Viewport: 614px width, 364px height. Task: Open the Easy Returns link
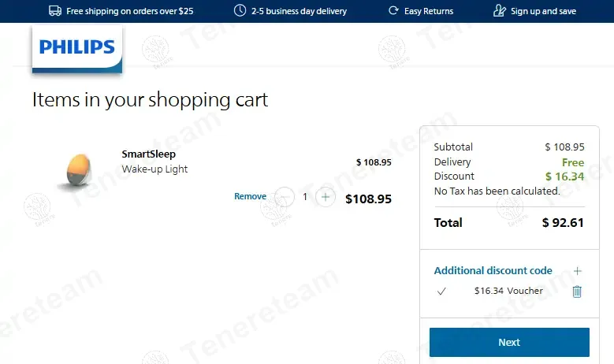tap(429, 12)
